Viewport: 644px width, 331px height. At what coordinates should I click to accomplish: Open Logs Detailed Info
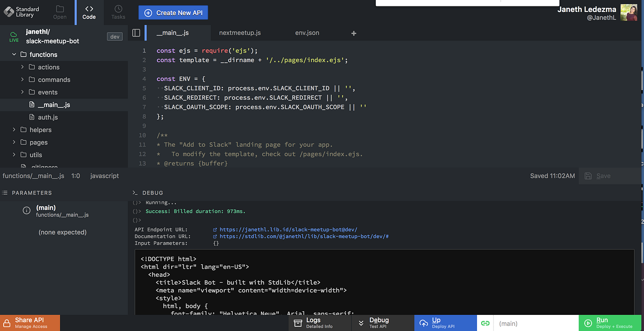(319, 323)
